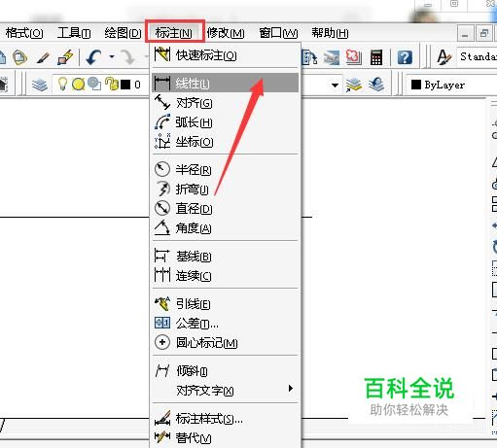Toggle layer 0 viewport freeze icon

click(94, 84)
